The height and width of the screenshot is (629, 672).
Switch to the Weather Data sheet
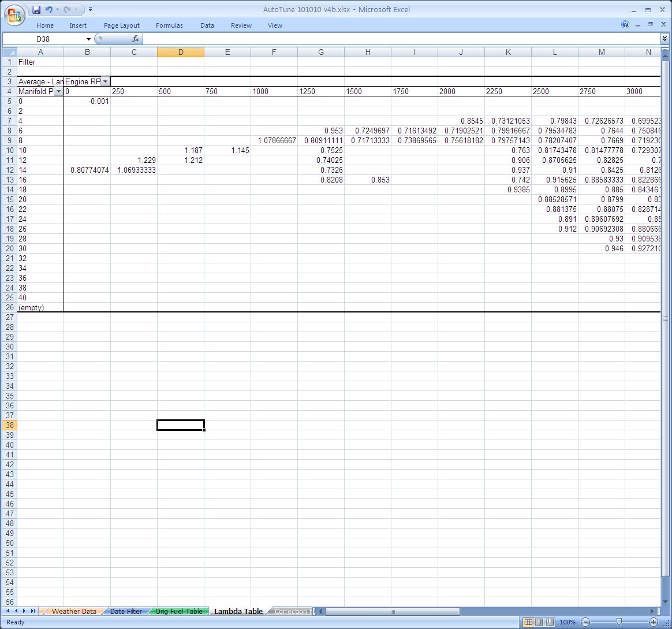coord(74,611)
